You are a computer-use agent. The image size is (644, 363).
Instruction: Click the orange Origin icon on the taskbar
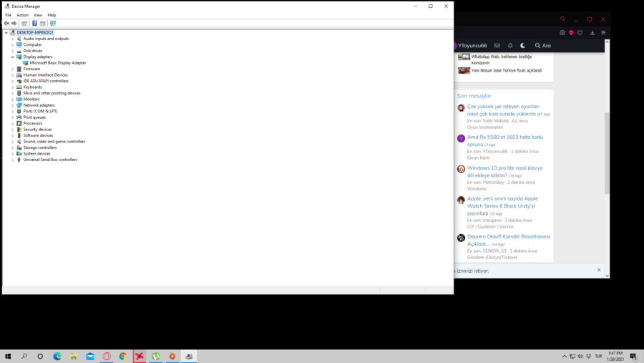(x=172, y=357)
